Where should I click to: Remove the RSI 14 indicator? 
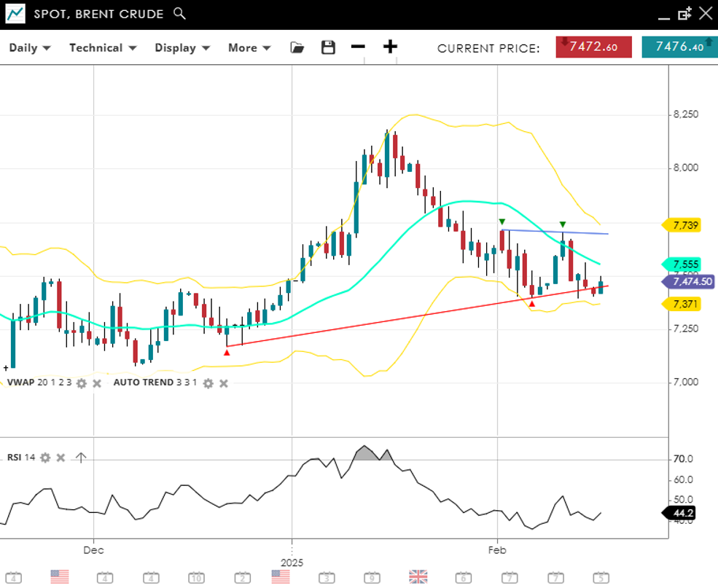point(61,458)
